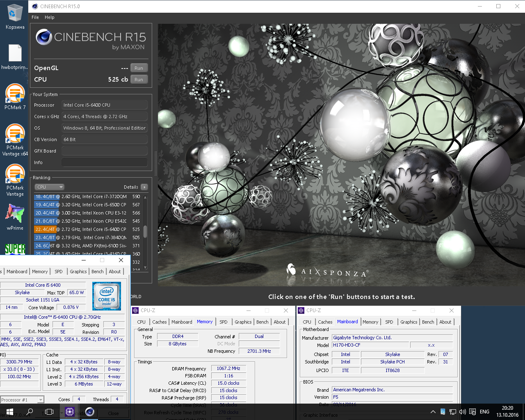Click the ranking list scrollbar thumb

145,231
